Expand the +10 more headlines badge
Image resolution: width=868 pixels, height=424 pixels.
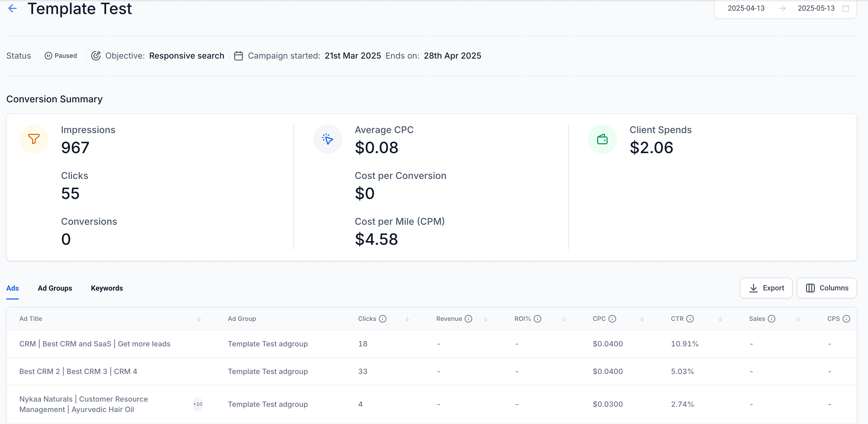pos(198,404)
